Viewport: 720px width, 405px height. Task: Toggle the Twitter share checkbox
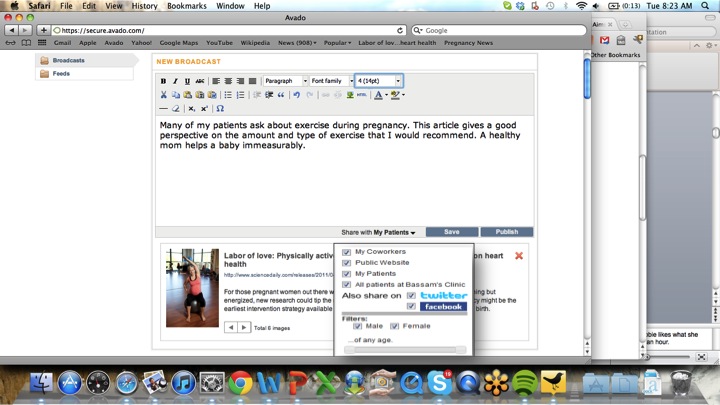pos(411,296)
